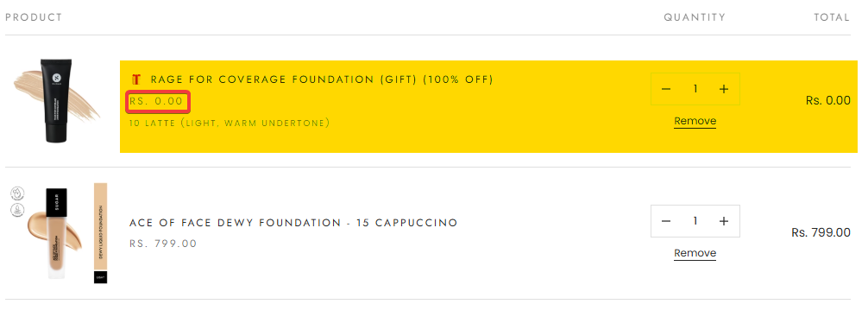Screen dimensions: 868x323
Task: Remove the Ace of Face Dewy Foundation
Action: (x=695, y=253)
